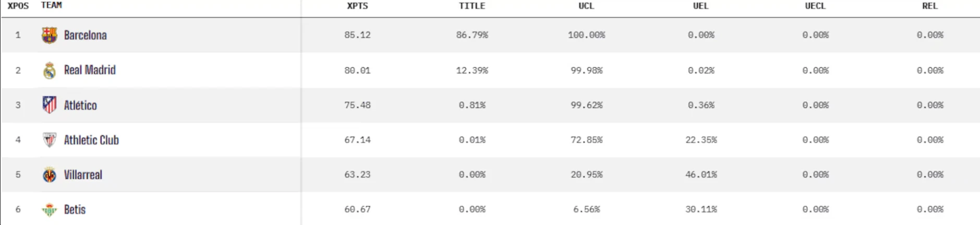This screenshot has width=980, height=225.
Task: Open the Athletic Club team link
Action: [x=91, y=140]
